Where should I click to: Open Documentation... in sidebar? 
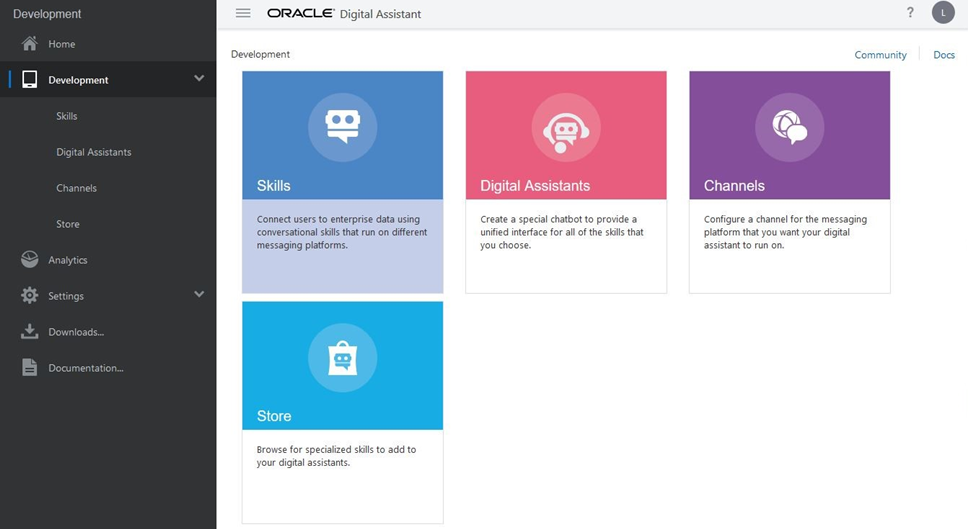coord(86,368)
